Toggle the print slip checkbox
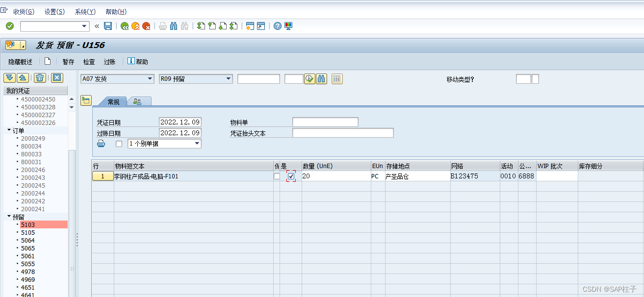Image resolution: width=644 pixels, height=297 pixels. coord(119,144)
